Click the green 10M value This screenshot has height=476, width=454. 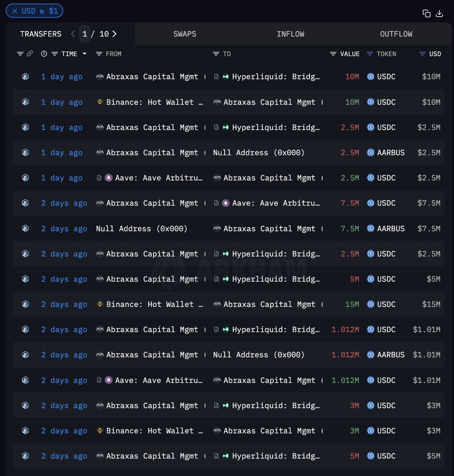tap(352, 102)
